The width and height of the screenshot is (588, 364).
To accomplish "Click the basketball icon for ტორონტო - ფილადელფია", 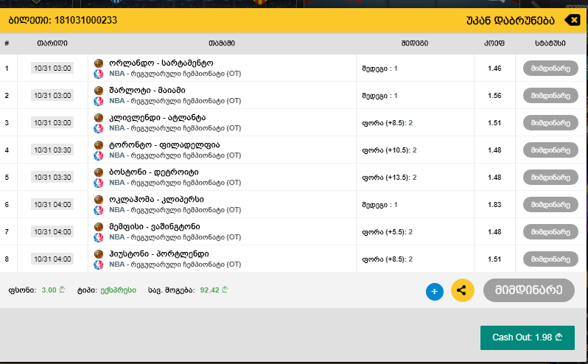I will tap(99, 144).
